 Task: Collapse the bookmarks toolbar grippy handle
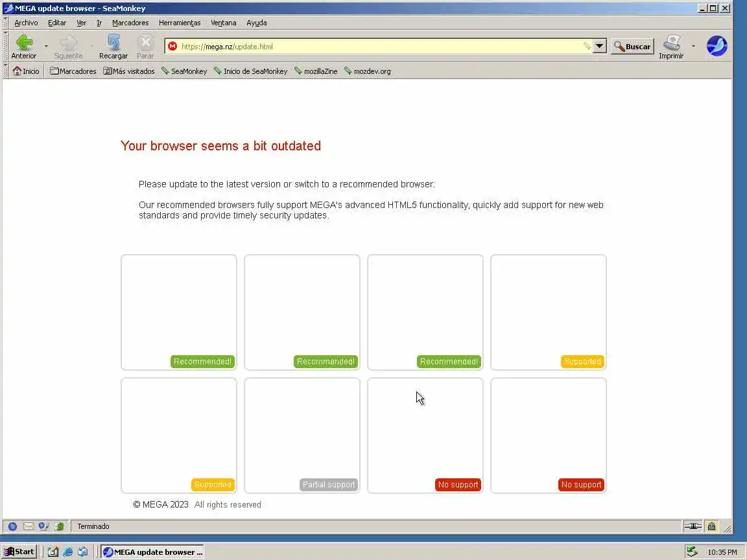[x=6, y=71]
